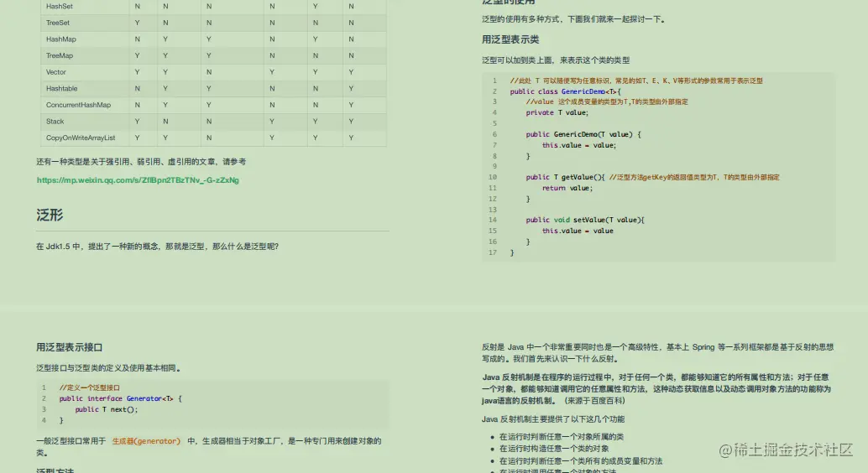The height and width of the screenshot is (473, 868).
Task: Click the Vector table cell
Action: coord(56,72)
